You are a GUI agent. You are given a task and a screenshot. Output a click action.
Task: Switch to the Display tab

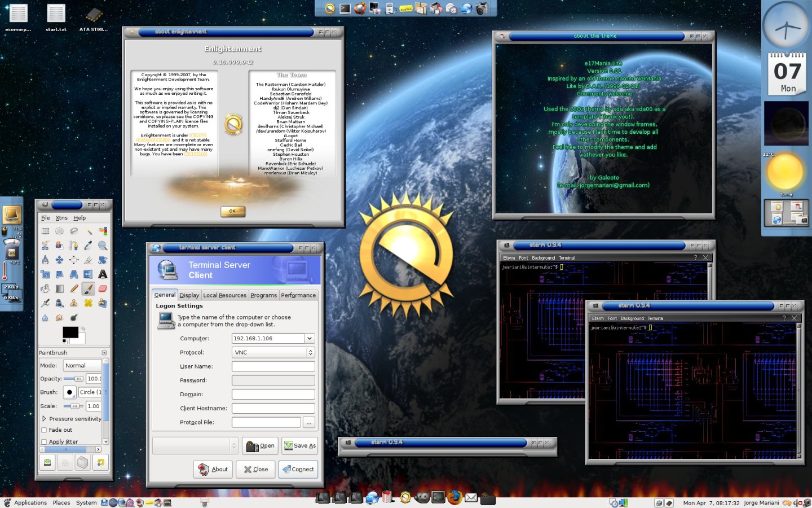(189, 295)
